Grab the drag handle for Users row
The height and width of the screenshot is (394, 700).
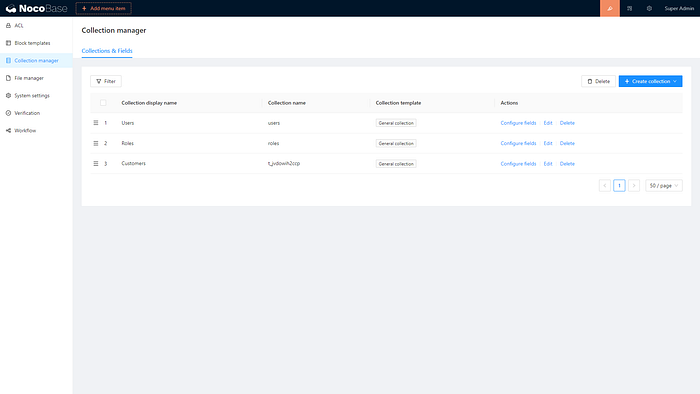[96, 123]
